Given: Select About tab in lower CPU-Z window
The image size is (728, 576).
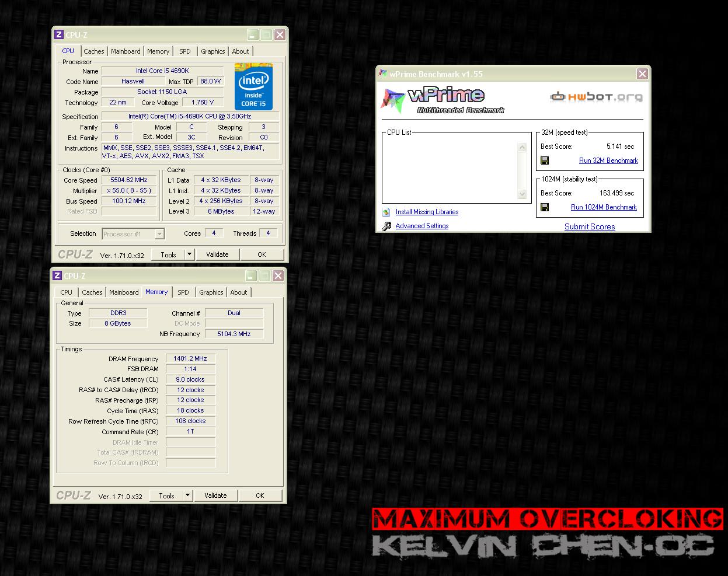Looking at the screenshot, I should 239,292.
